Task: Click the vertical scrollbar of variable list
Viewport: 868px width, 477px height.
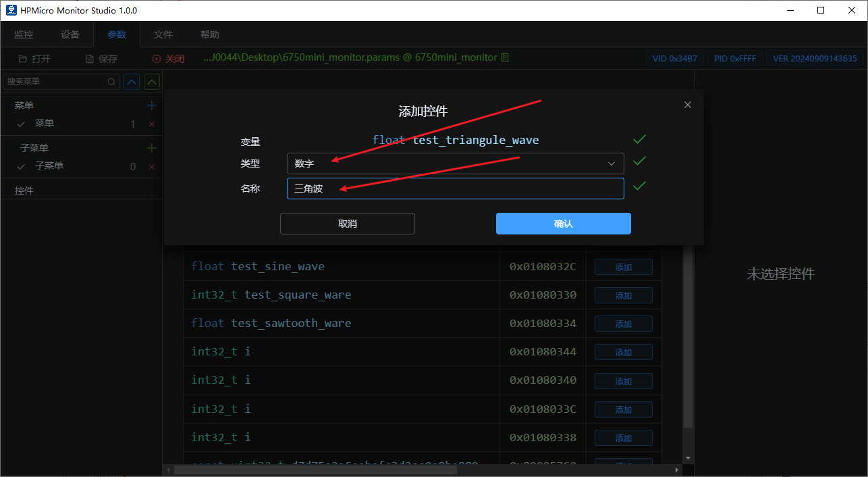Action: pos(688,338)
